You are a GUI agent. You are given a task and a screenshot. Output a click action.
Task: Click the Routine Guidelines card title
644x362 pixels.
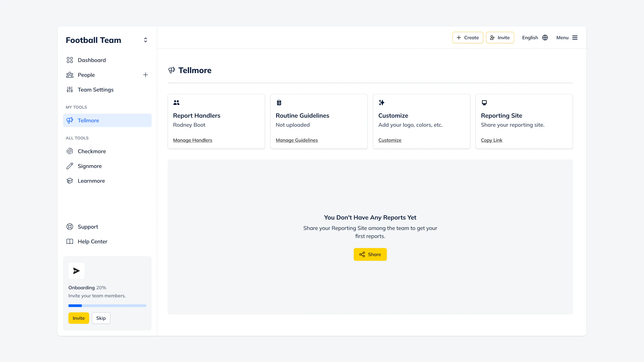pyautogui.click(x=303, y=115)
